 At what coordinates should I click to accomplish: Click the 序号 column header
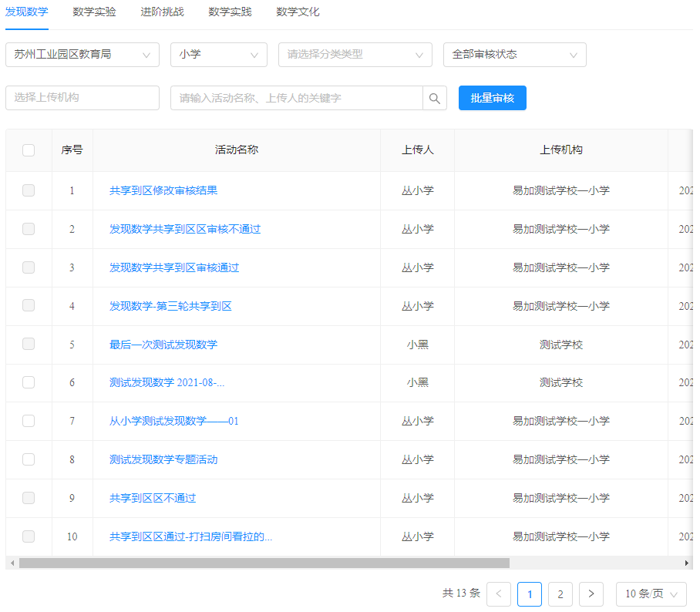(72, 150)
